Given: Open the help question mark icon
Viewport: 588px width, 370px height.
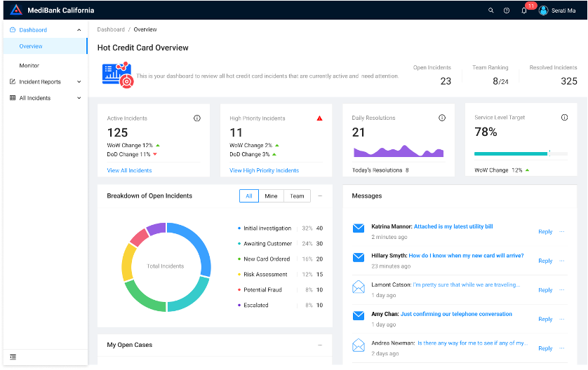Looking at the screenshot, I should click(x=507, y=11).
